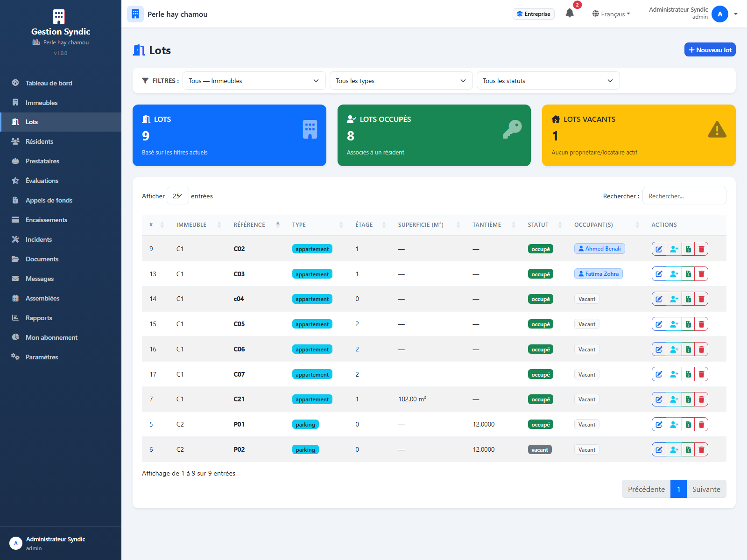Click the Entreprise badge button

(534, 14)
